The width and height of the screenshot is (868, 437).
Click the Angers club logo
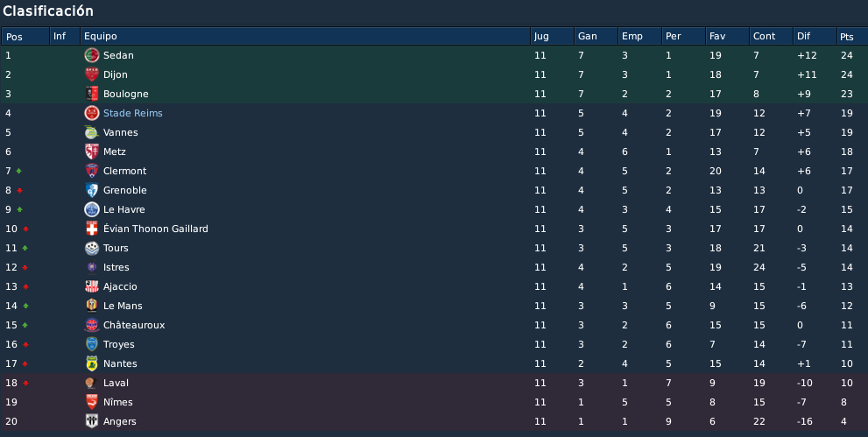[x=91, y=421]
